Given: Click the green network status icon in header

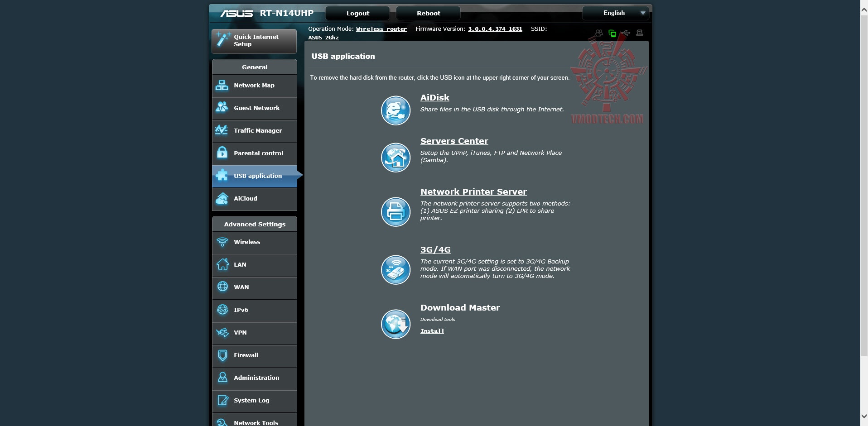Looking at the screenshot, I should pyautogui.click(x=612, y=33).
